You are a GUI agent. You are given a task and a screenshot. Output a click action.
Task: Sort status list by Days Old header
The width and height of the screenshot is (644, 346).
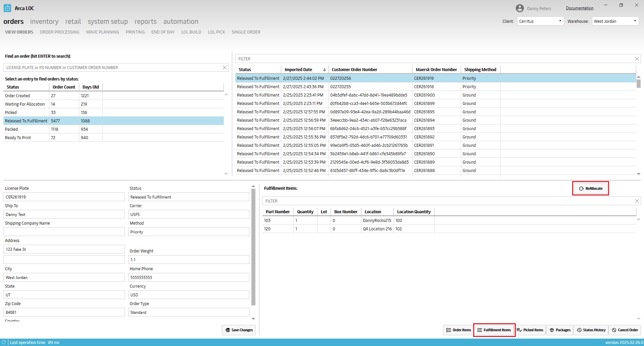pos(91,87)
